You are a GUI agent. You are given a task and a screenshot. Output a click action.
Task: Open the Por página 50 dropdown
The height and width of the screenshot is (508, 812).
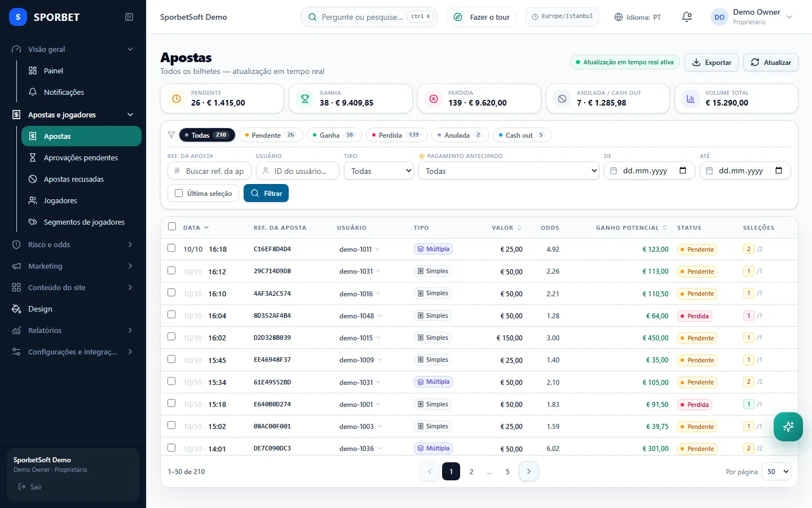coord(776,471)
